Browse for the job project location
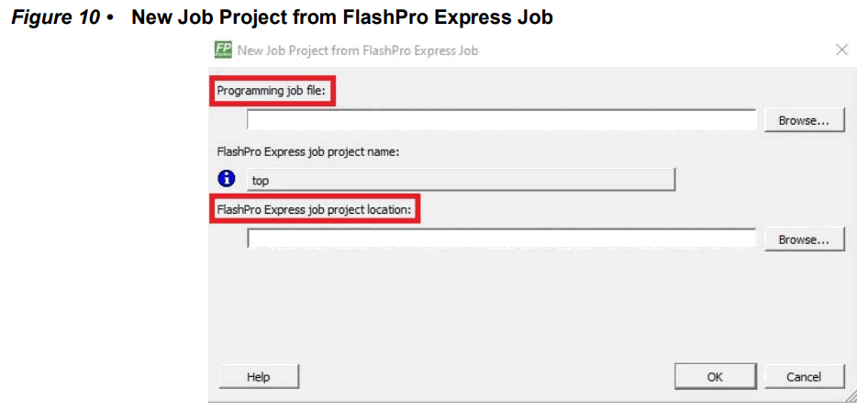This screenshot has height=411, width=868. 804,239
